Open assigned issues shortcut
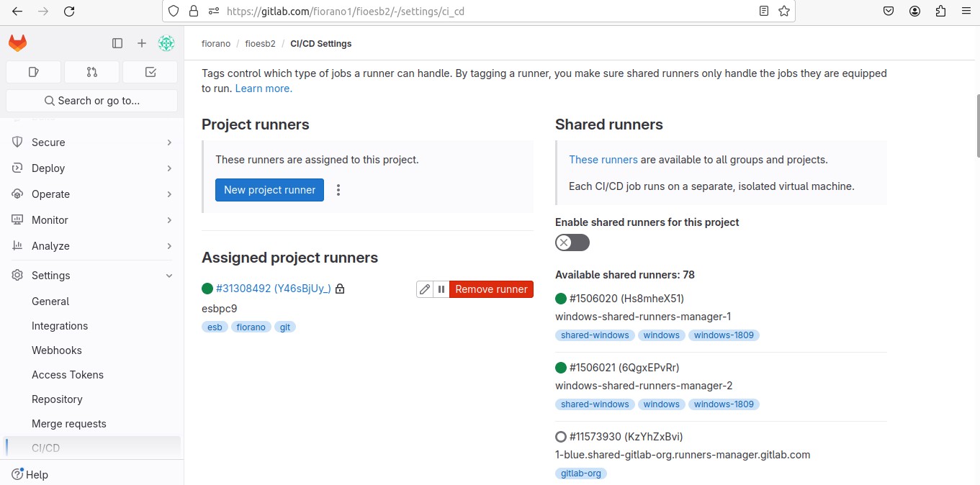The image size is (980, 485). click(x=33, y=72)
